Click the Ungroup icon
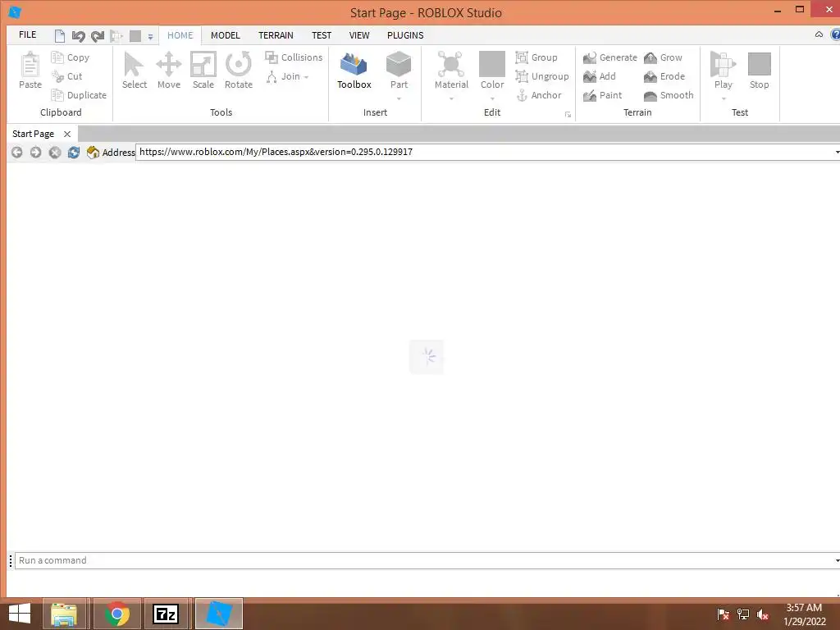The width and height of the screenshot is (840, 630). pos(522,76)
